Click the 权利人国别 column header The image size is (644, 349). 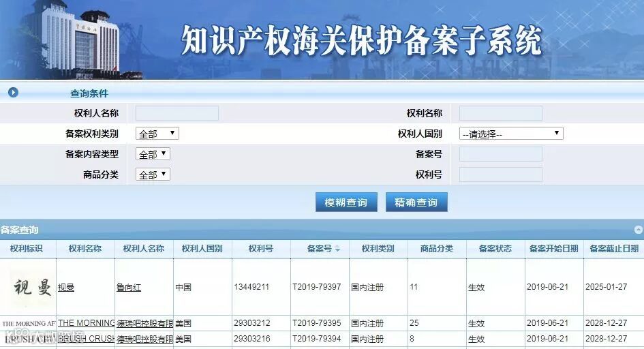click(x=202, y=248)
